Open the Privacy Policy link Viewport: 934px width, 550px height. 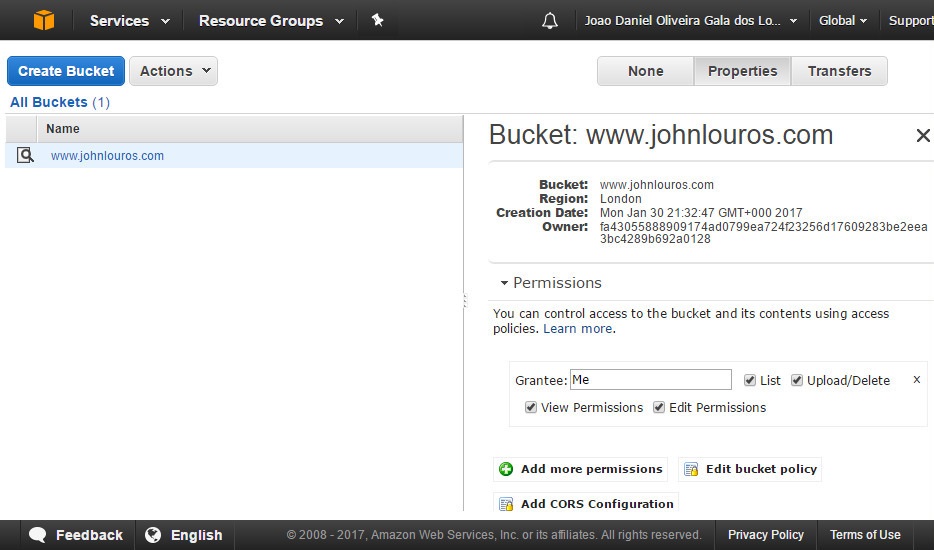tap(765, 535)
